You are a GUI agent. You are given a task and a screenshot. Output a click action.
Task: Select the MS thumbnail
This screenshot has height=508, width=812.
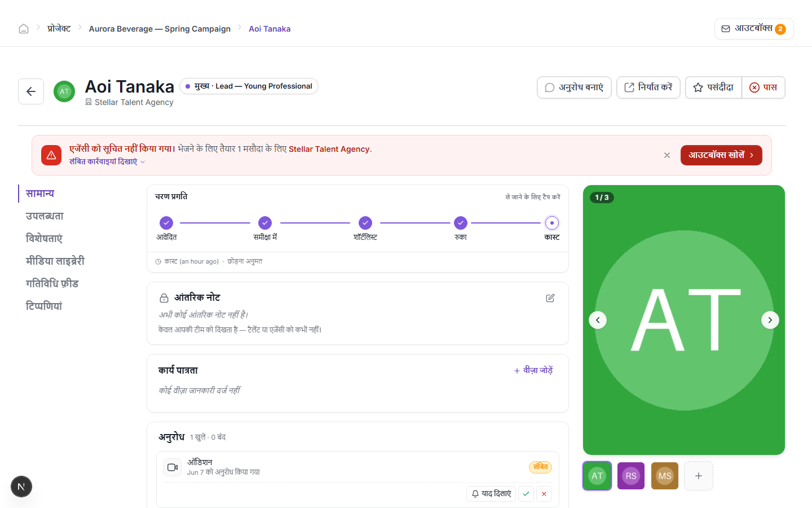[665, 476]
